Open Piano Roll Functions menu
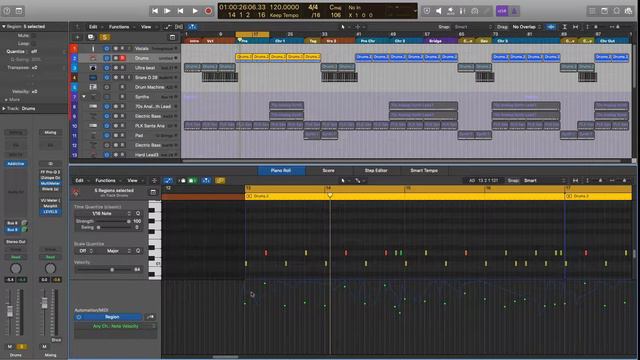The image size is (640, 360). (x=105, y=180)
